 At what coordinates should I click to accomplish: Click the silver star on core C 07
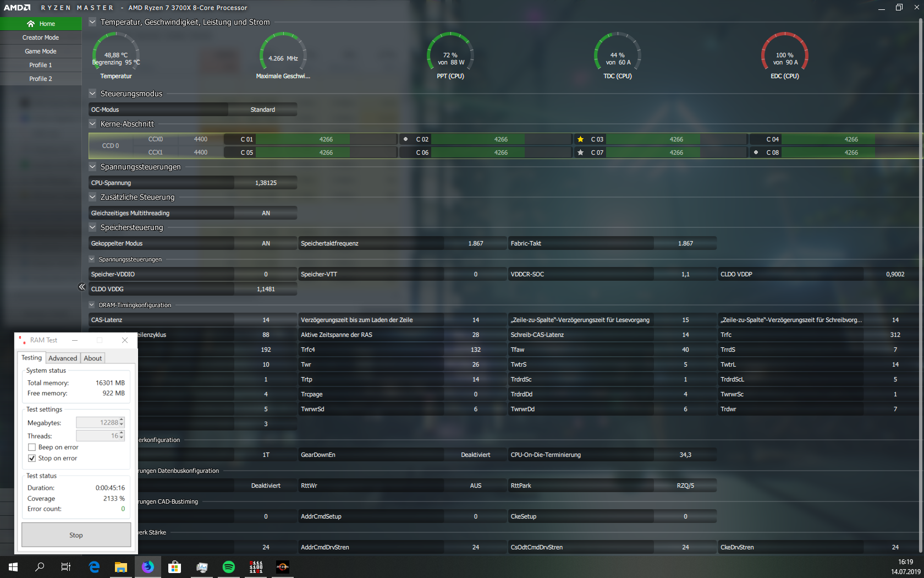tap(580, 152)
